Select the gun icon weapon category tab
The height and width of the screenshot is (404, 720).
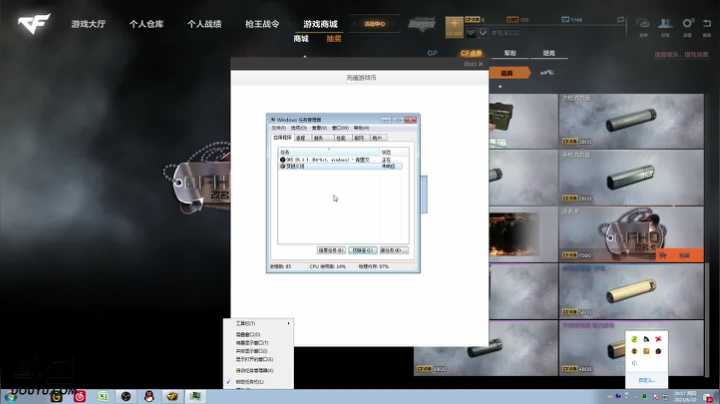(x=546, y=73)
